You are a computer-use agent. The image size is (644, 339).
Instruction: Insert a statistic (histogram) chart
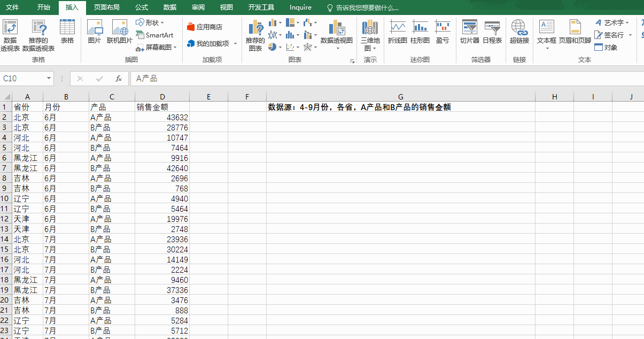293,35
